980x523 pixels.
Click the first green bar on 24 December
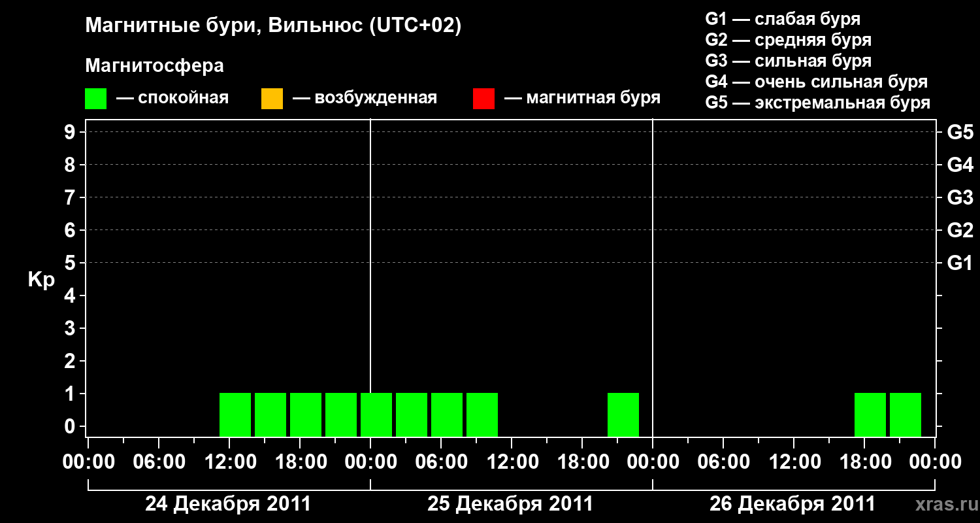pos(235,414)
